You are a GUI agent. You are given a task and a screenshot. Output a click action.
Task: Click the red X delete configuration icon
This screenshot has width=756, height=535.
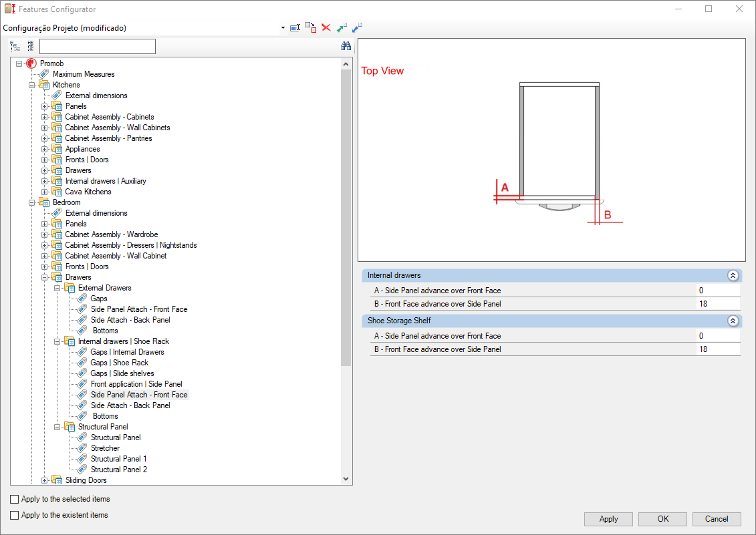(326, 28)
